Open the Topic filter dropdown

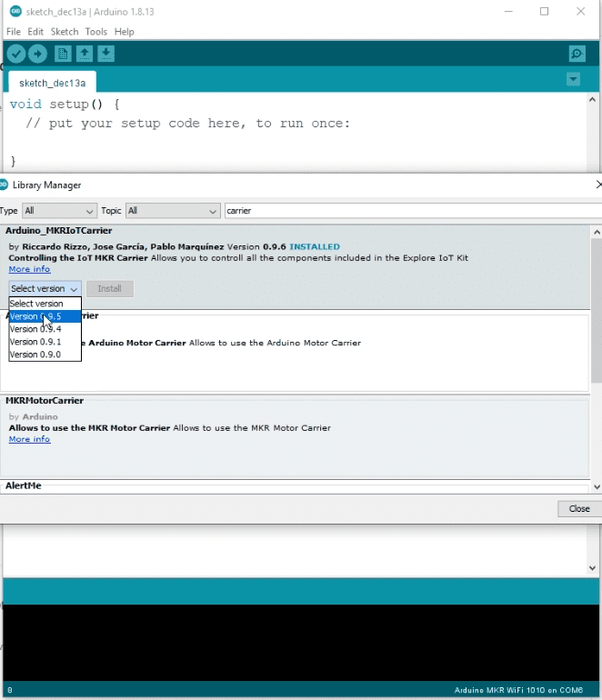173,211
